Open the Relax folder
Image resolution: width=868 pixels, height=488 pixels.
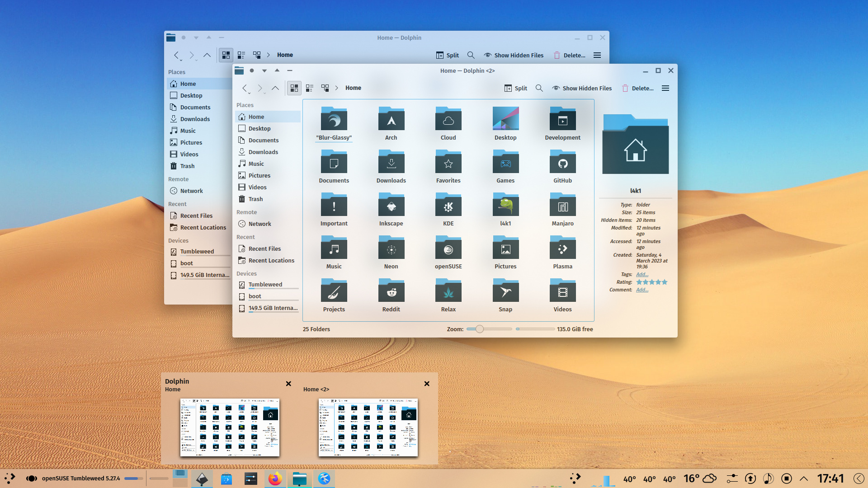coord(448,295)
